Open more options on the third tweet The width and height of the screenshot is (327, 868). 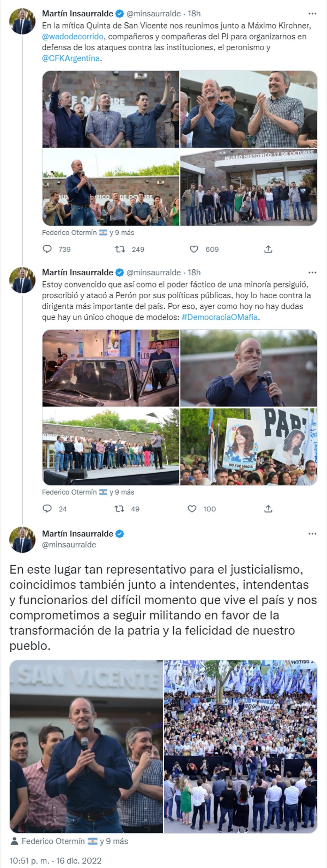point(312,534)
